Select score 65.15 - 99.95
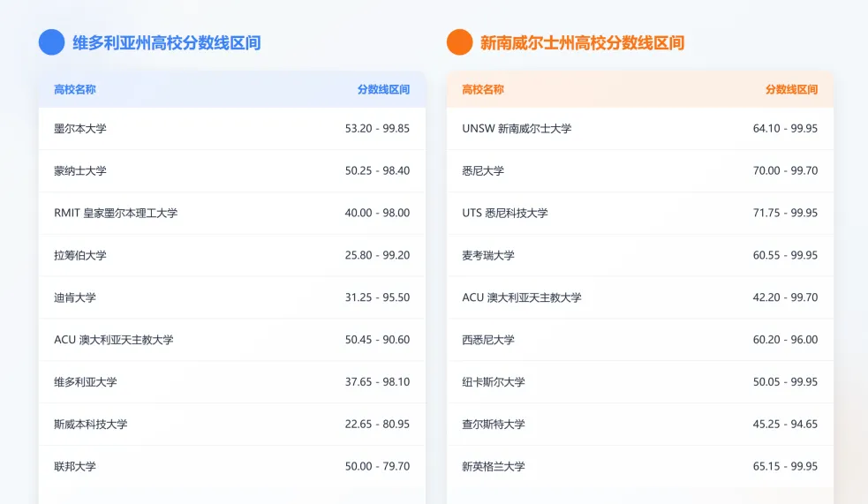The height and width of the screenshot is (504, 868). (x=786, y=467)
